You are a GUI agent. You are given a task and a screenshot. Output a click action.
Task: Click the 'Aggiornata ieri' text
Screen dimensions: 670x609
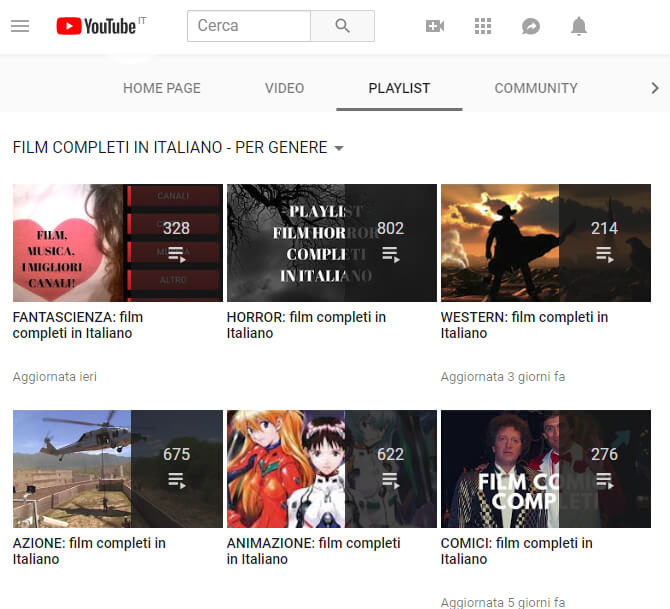(55, 377)
